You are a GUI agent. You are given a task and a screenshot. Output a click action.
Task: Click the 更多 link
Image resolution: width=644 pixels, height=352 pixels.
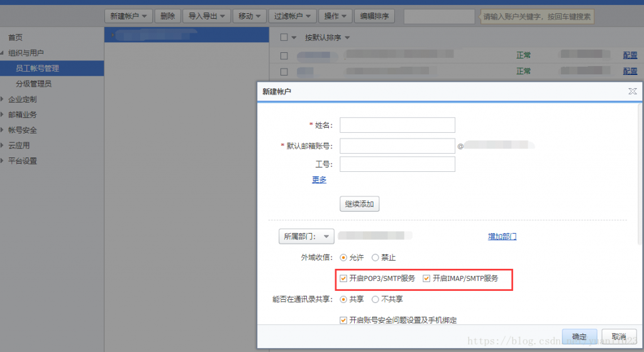click(x=319, y=180)
